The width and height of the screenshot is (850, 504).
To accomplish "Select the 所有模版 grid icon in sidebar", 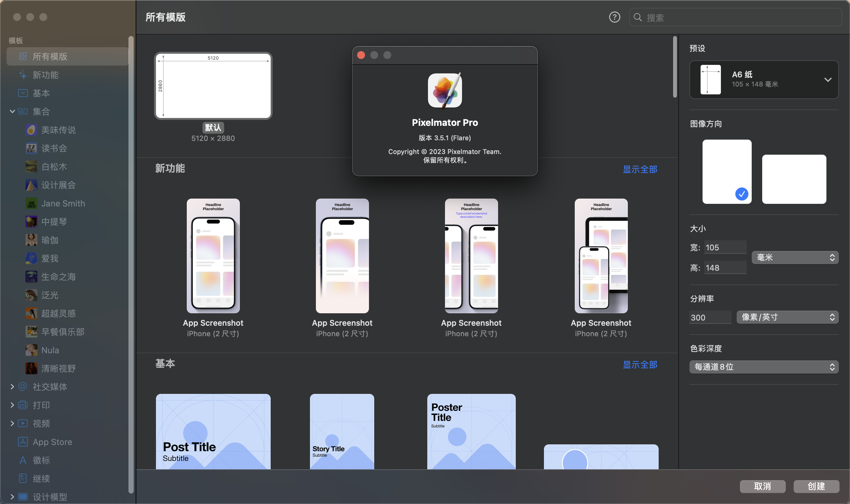I will pos(23,56).
